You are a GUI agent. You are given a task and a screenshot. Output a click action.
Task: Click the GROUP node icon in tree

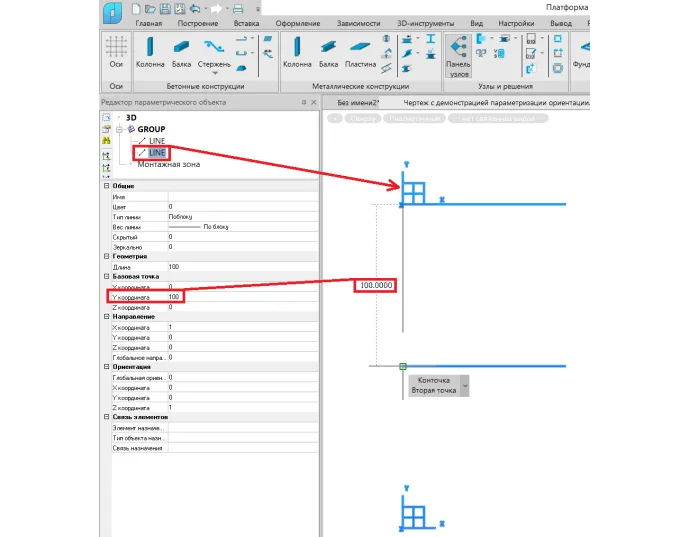click(x=131, y=129)
